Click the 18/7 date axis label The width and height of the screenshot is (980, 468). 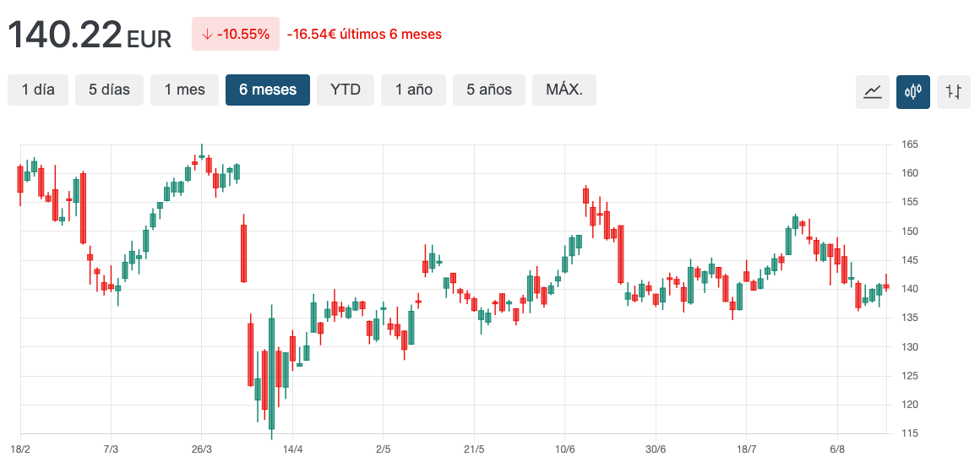pos(746,450)
